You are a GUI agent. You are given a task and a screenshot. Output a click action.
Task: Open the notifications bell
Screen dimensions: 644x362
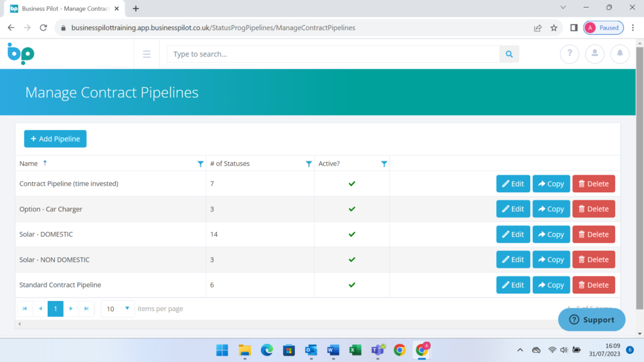(x=619, y=54)
